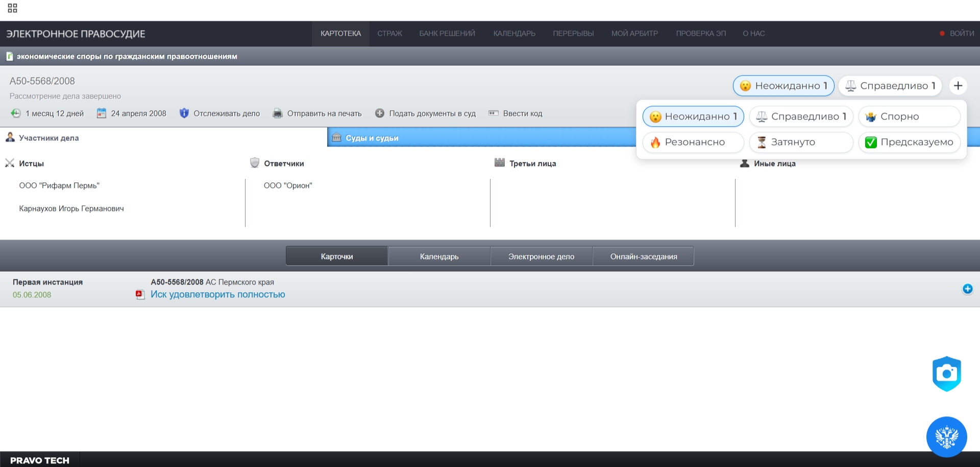This screenshot has width=980, height=467.
Task: Expand the first instance row plus button
Action: pos(967,289)
